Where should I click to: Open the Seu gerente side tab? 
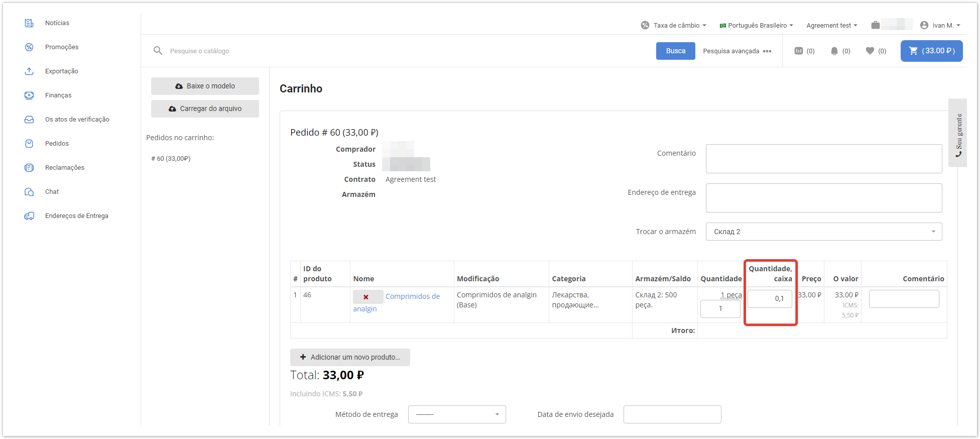[958, 134]
